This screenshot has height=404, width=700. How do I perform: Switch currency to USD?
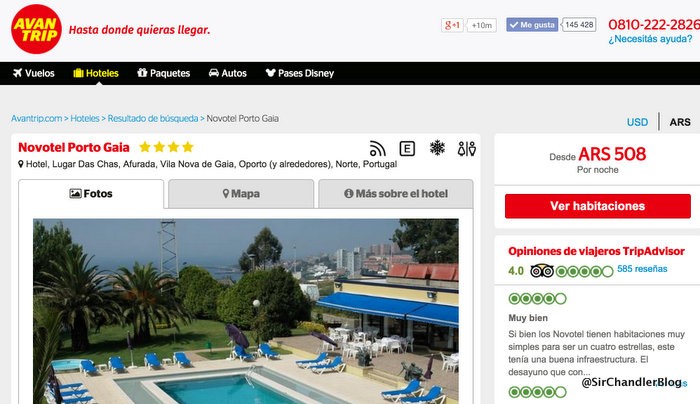[637, 122]
